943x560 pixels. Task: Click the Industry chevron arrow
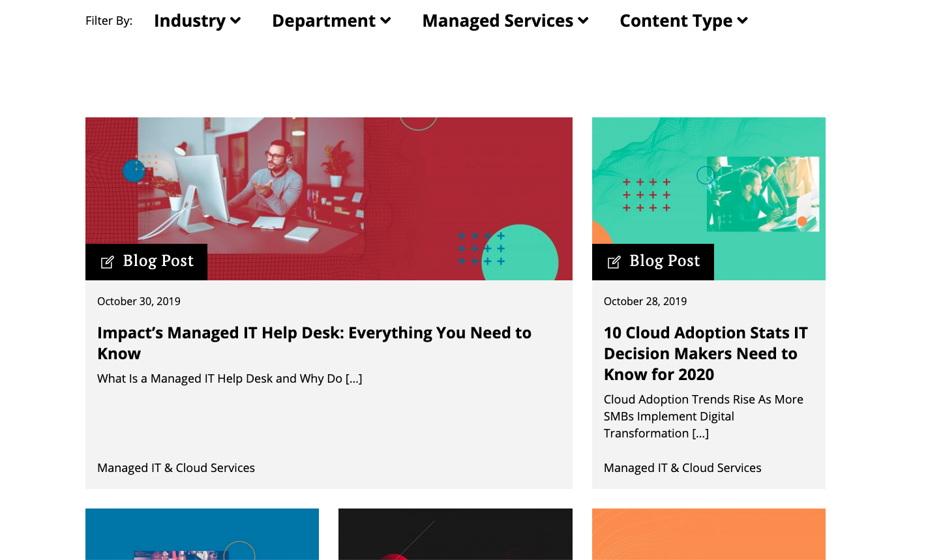(x=236, y=21)
